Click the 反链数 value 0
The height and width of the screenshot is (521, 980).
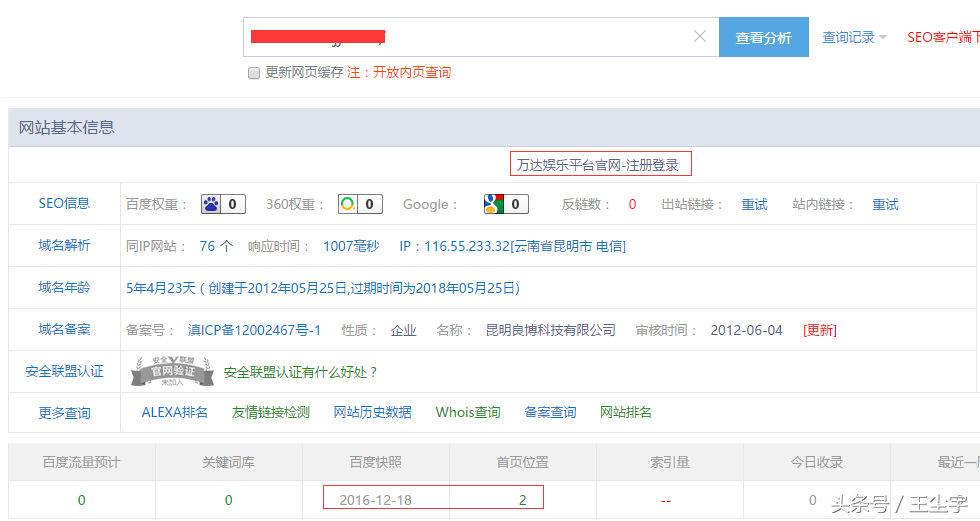[632, 204]
